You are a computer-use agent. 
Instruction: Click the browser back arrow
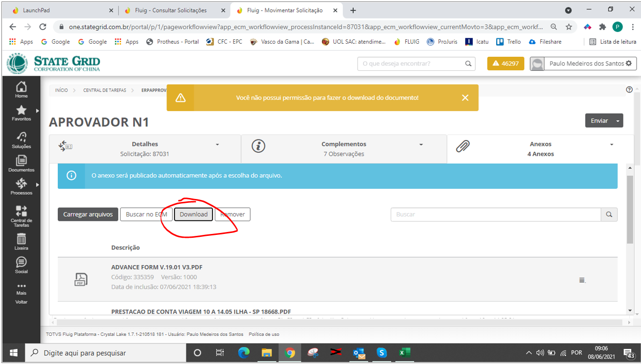coord(12,27)
